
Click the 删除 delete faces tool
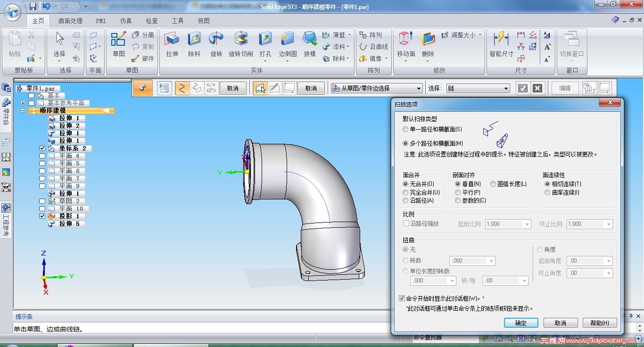point(428,44)
